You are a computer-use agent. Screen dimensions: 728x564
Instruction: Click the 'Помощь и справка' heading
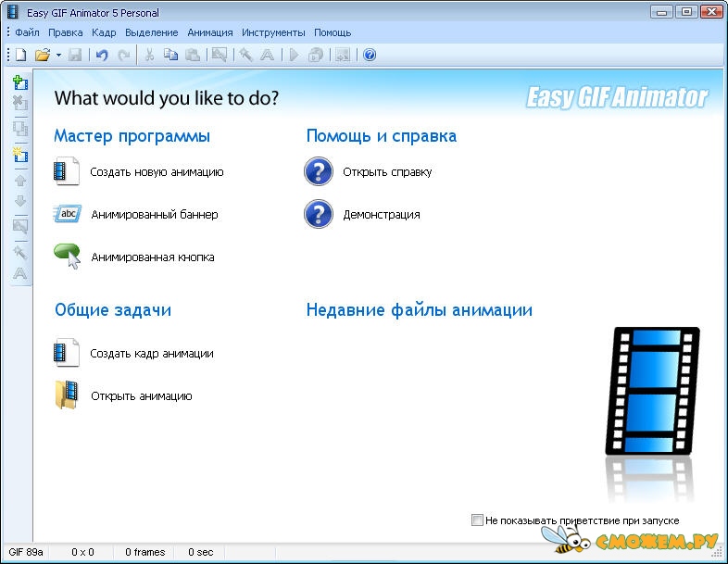tap(382, 136)
